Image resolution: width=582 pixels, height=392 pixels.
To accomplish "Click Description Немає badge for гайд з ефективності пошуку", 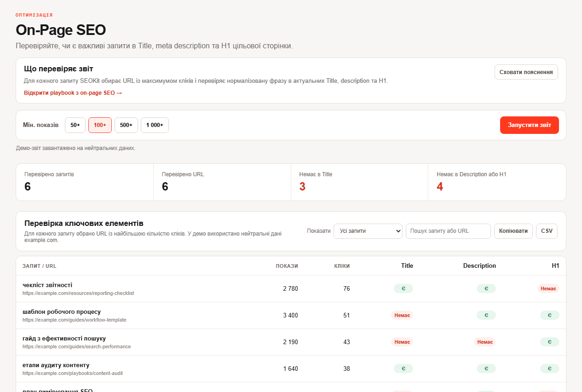I will 485,342.
